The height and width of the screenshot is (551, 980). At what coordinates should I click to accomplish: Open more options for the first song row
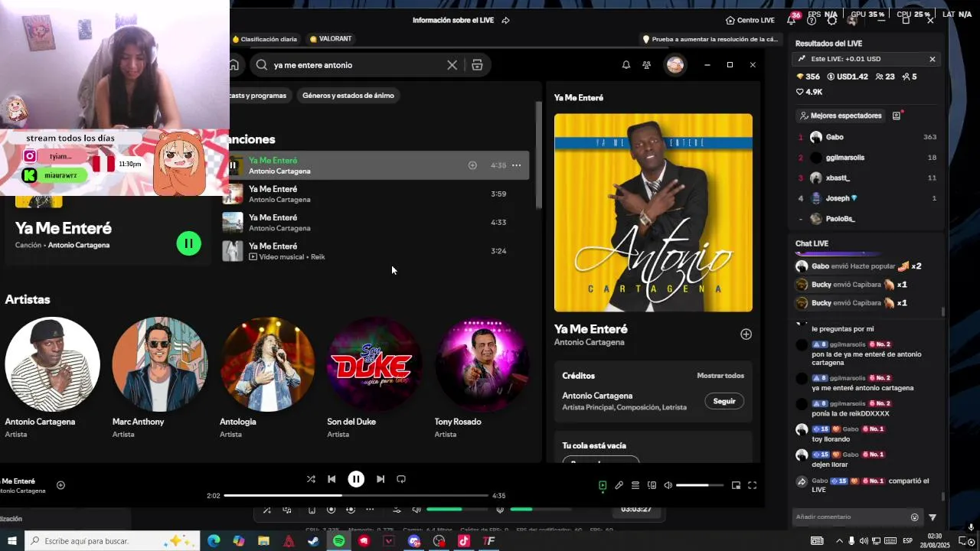pyautogui.click(x=517, y=165)
